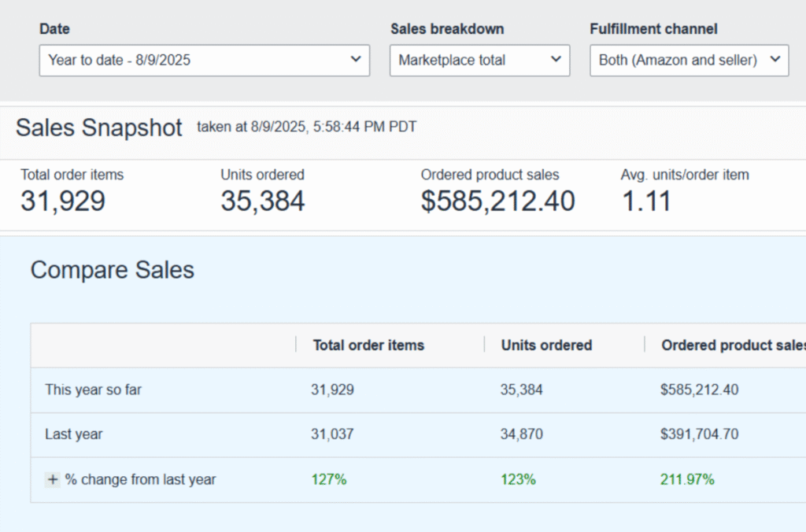
Task: Click the green 211.97% change value
Action: (x=687, y=479)
